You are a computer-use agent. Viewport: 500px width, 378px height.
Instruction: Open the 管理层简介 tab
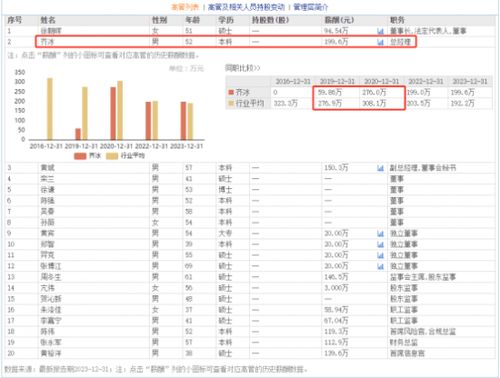311,7
